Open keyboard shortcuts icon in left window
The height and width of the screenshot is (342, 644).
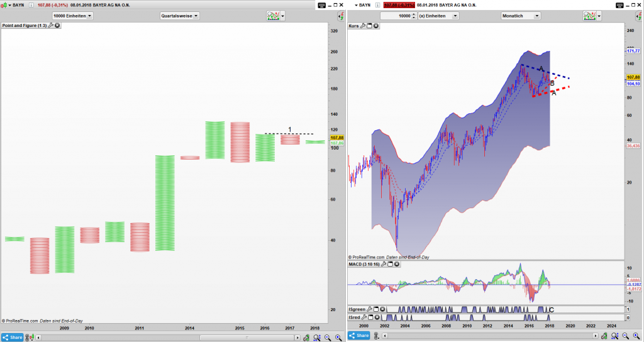coord(321,5)
